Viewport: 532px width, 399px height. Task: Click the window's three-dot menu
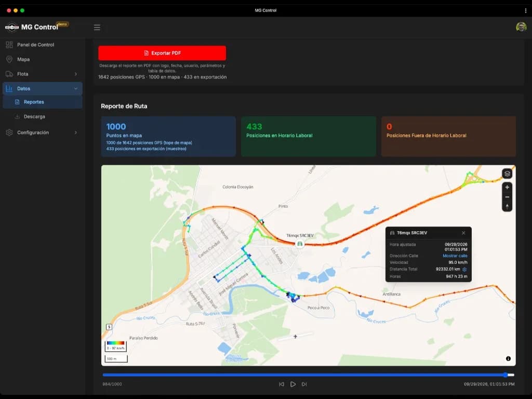point(526,10)
